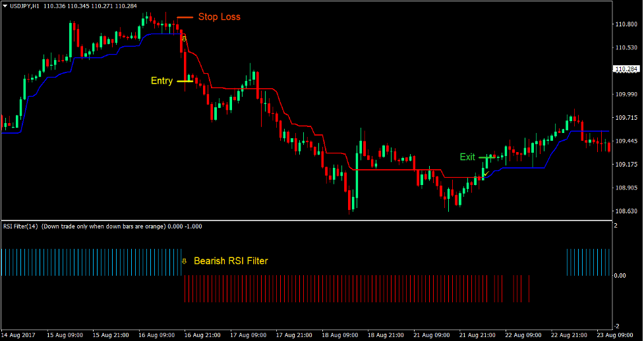Select the current price tag 110.284
The image size is (644, 341).
coord(627,69)
